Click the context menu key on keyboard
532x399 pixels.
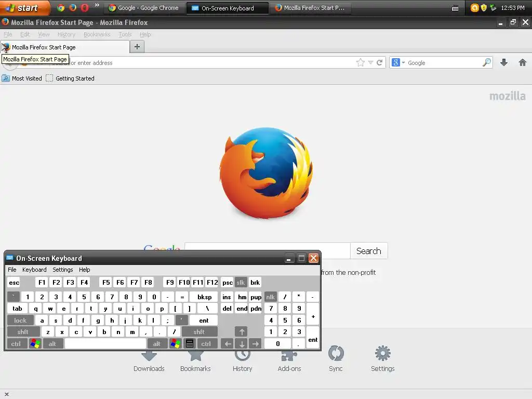[x=189, y=344]
